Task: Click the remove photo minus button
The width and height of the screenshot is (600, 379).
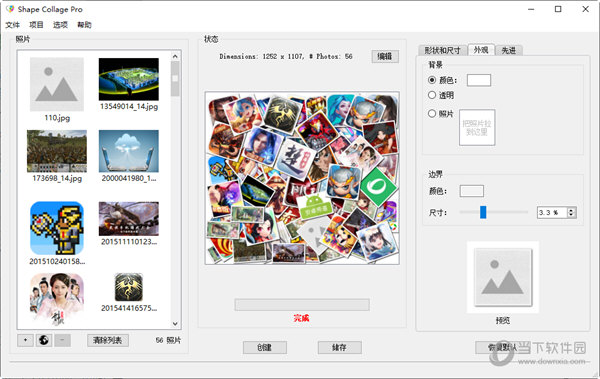Action: coord(62,340)
